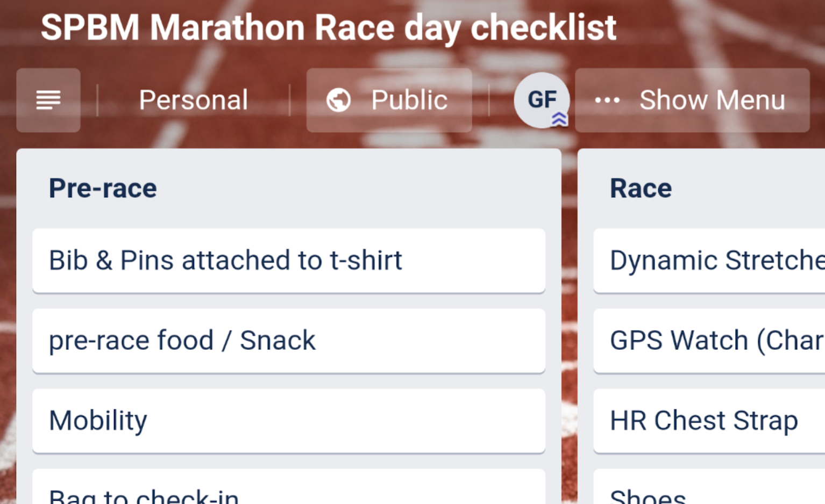Open the pre-race food / Snack card
The image size is (825, 504).
pyautogui.click(x=289, y=341)
